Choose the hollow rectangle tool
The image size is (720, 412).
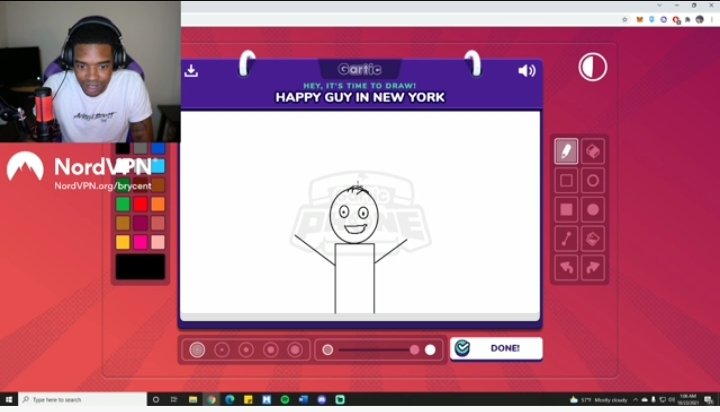[x=566, y=181]
